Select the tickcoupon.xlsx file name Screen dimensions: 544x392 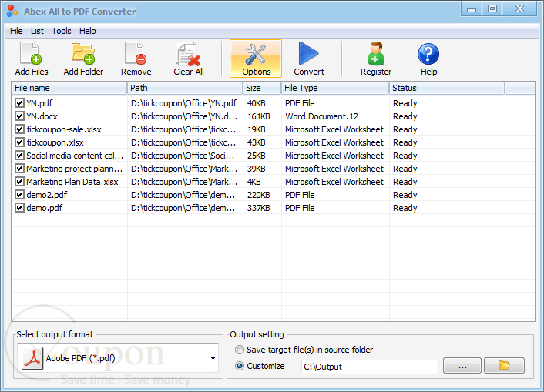coord(55,142)
